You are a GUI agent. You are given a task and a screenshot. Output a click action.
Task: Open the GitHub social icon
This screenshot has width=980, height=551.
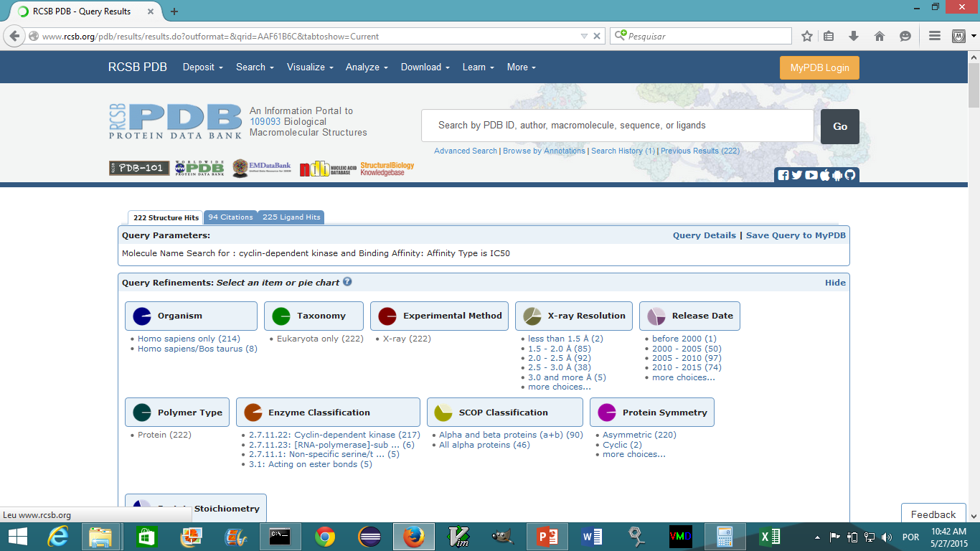pyautogui.click(x=850, y=175)
